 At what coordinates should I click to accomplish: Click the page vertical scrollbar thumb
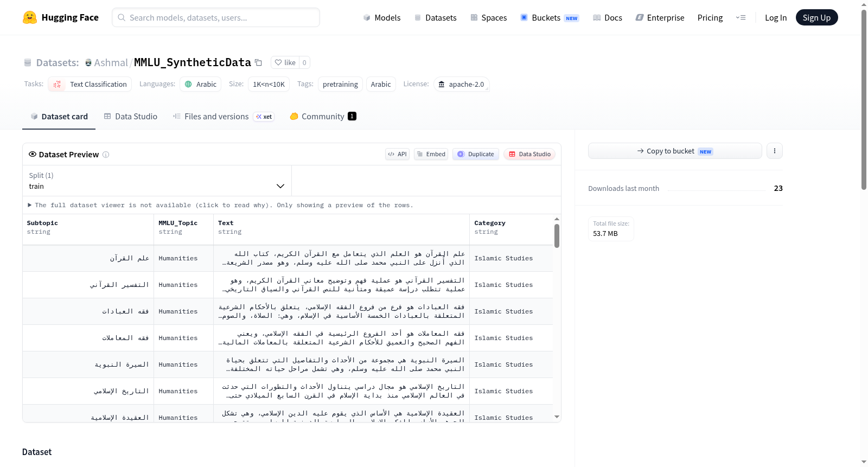[864, 100]
